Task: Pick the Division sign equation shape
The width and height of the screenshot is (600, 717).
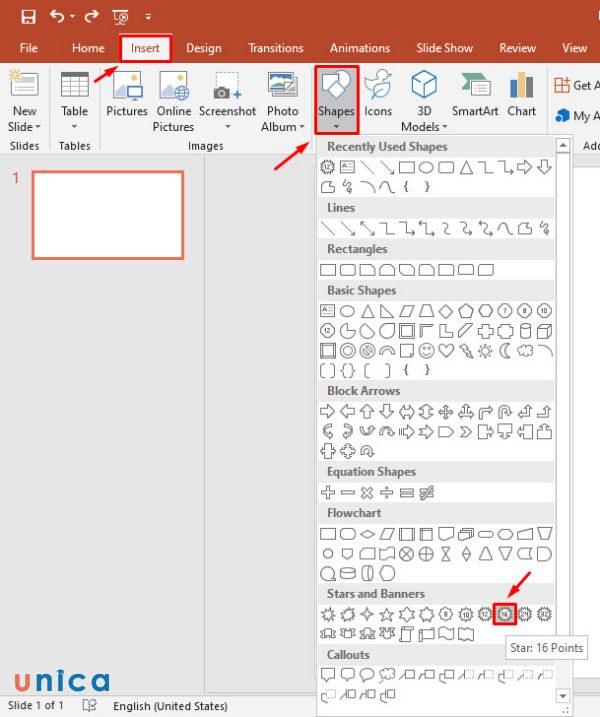Action: (x=387, y=492)
